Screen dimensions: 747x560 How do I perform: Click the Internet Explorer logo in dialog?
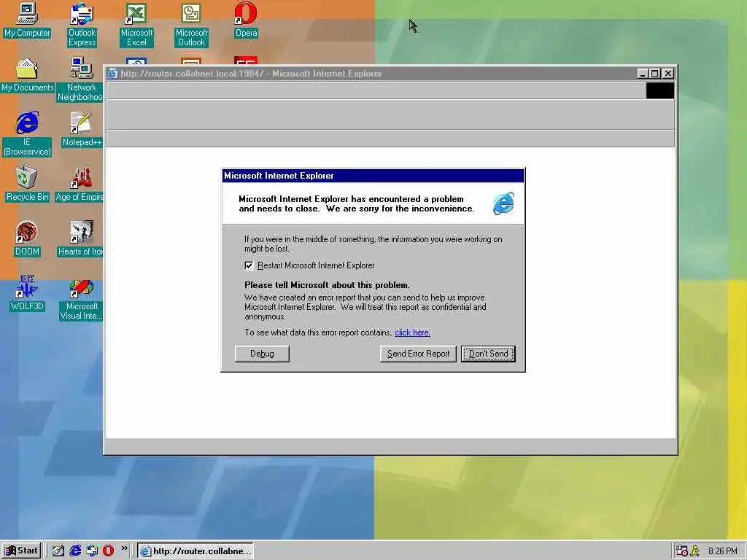tap(503, 204)
